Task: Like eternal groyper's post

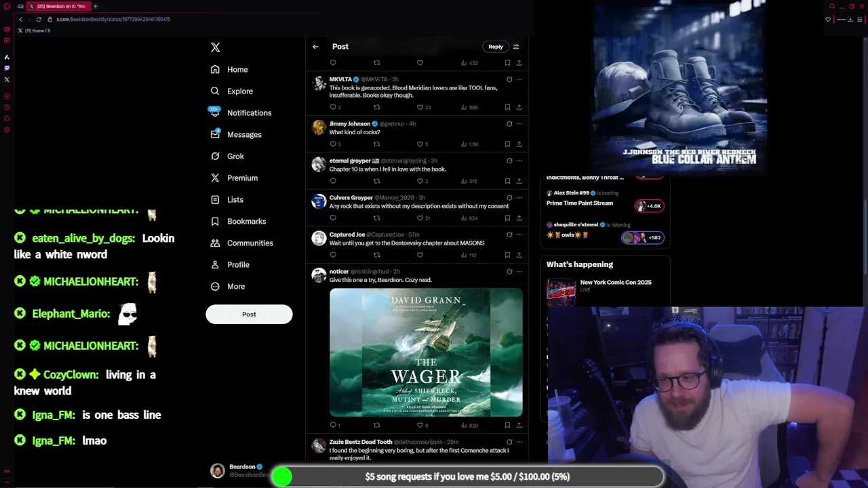Action: click(x=420, y=181)
